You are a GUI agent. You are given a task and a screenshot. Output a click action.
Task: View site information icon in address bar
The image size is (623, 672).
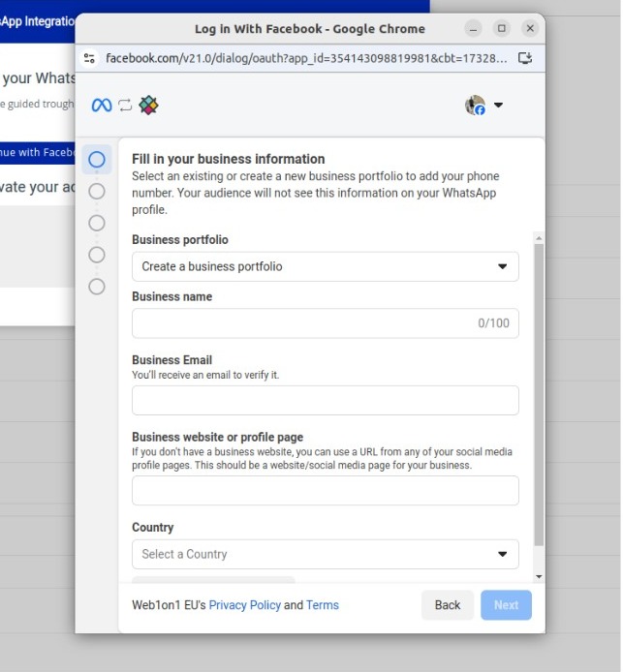tap(90, 58)
